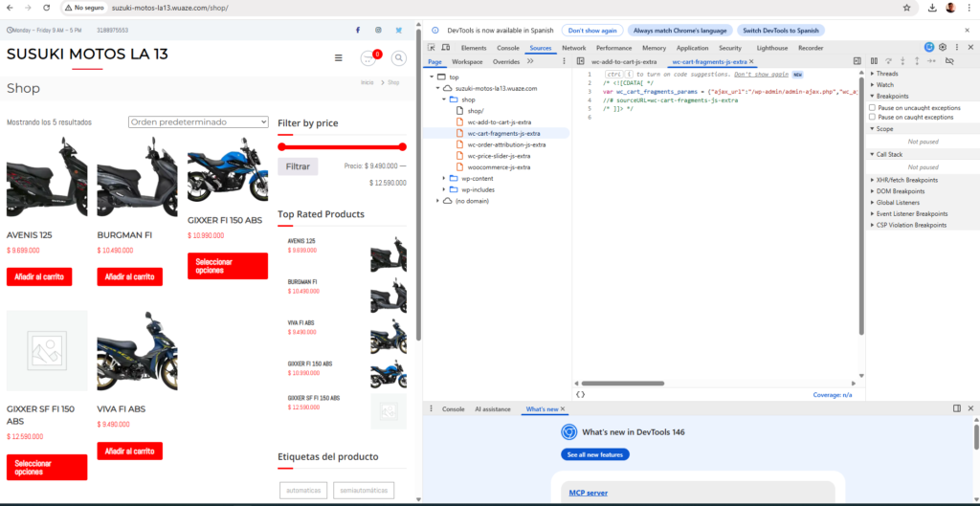Viewport: 980px width, 506px height.
Task: Click the 'automaticas' product tag
Action: coord(303,491)
